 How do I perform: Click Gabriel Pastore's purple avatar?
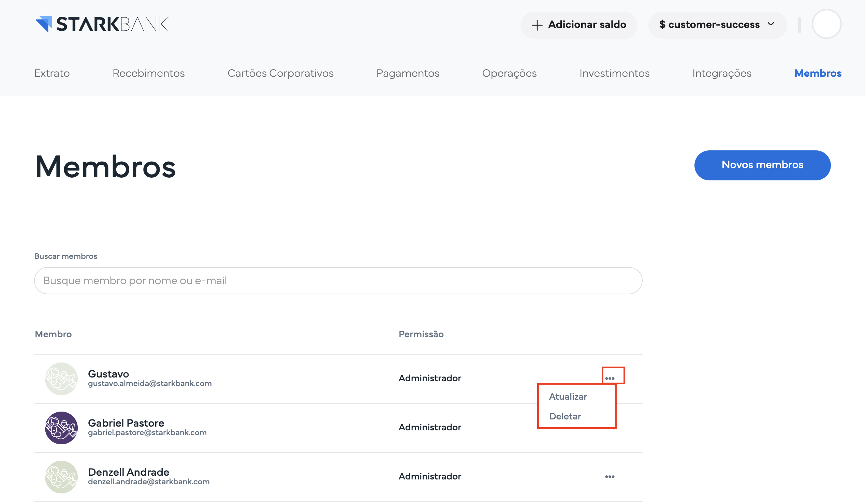point(61,428)
